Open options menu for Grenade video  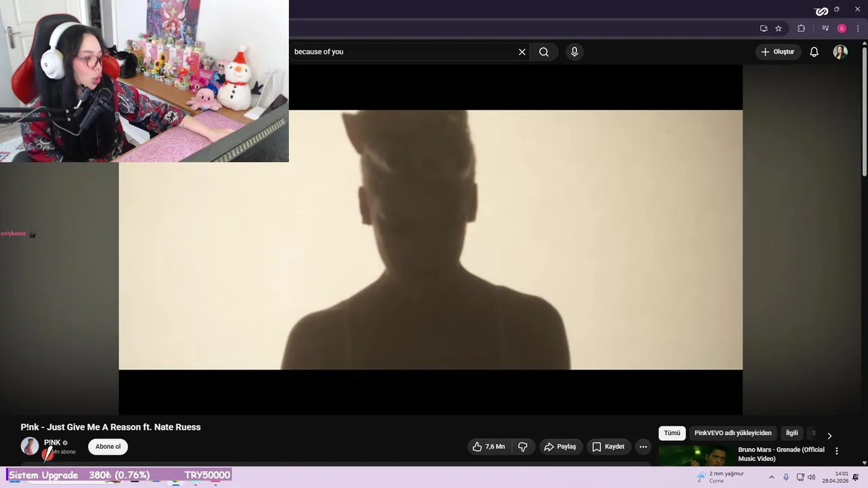pos(837,451)
